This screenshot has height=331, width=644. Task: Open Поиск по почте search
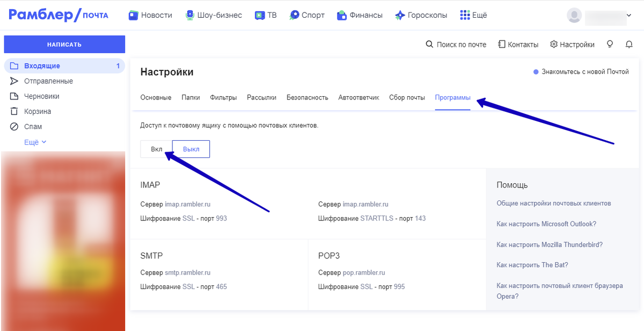pyautogui.click(x=456, y=45)
